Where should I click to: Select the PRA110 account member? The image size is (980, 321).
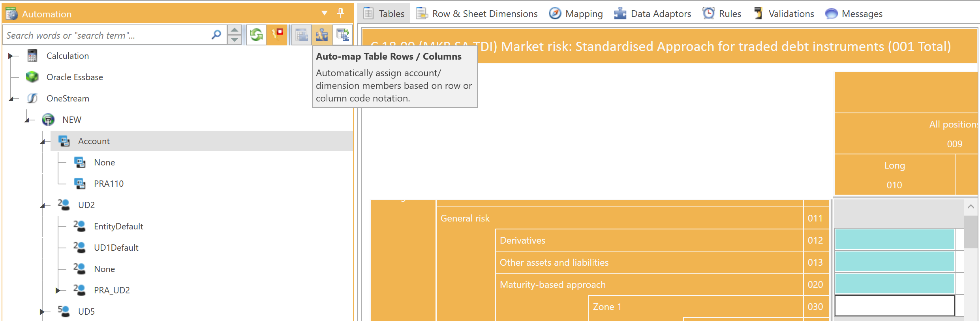(x=109, y=184)
